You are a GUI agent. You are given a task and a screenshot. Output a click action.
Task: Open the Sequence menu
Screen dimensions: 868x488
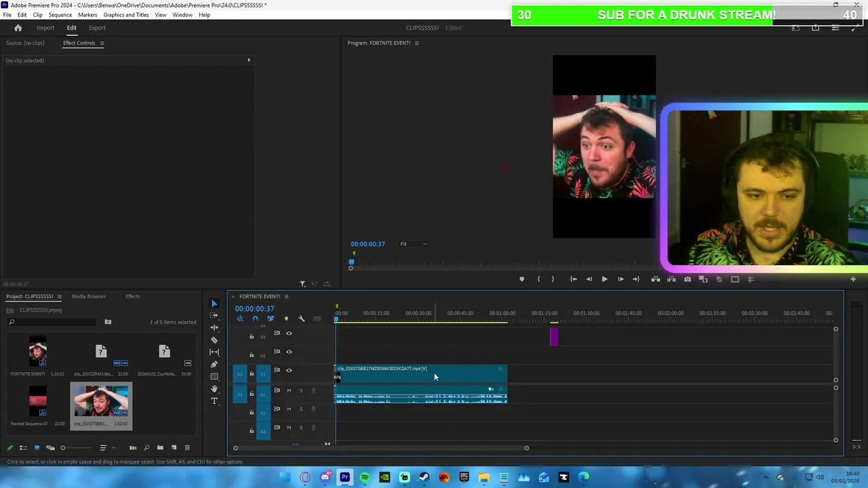(60, 15)
